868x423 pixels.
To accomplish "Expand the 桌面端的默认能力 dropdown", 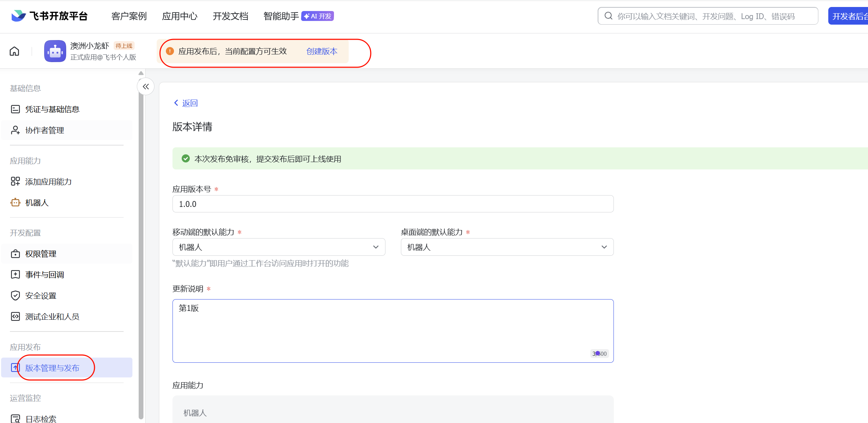I will pos(507,247).
